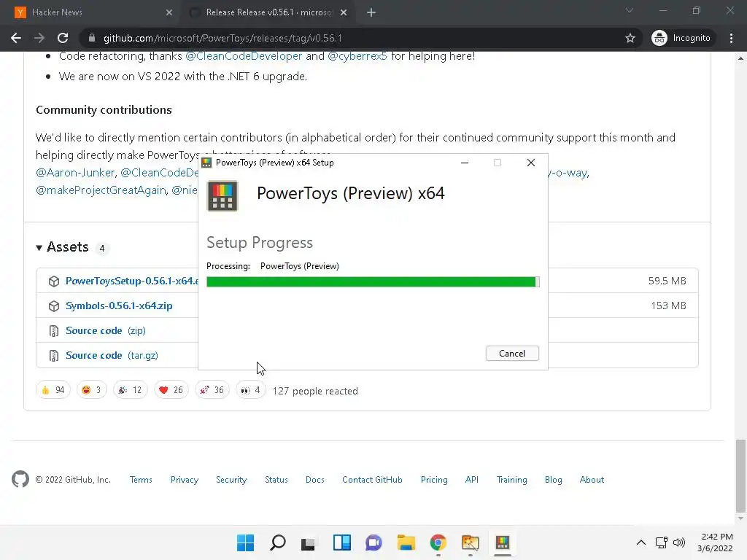Open the Privacy footer link

(185, 480)
